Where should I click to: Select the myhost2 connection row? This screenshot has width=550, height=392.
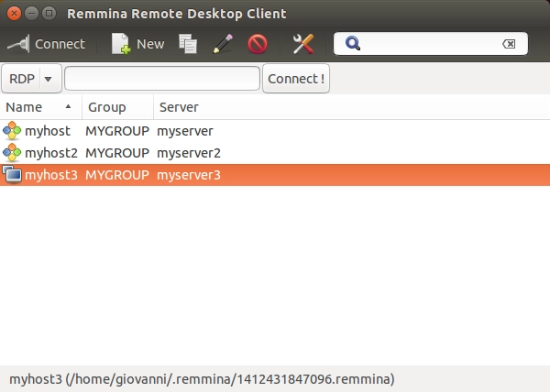275,153
